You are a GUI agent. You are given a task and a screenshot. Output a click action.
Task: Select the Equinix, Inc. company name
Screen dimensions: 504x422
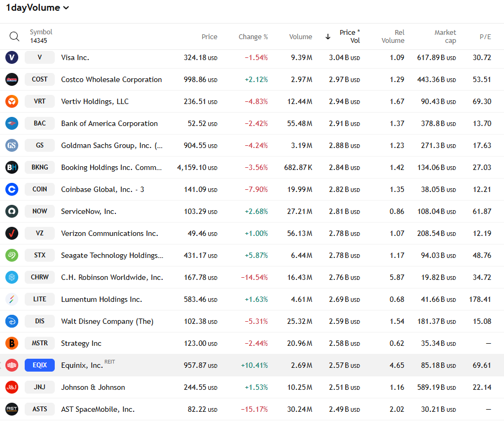click(x=82, y=366)
